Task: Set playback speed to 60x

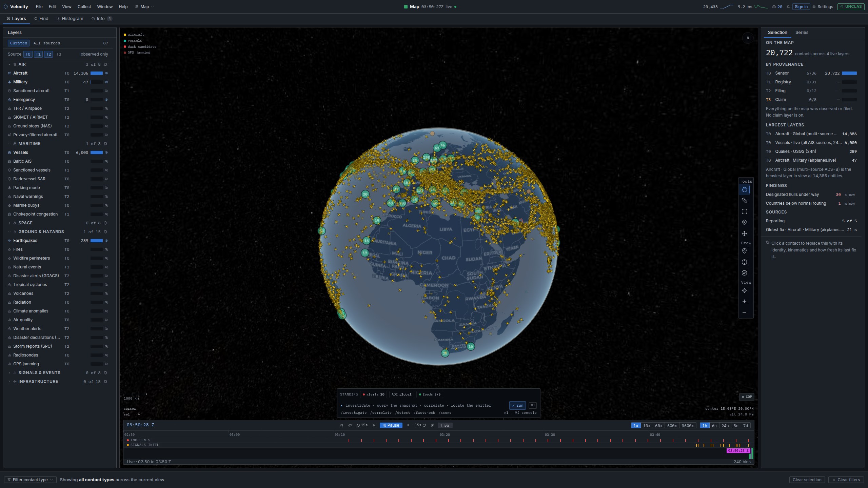Action: point(658,426)
